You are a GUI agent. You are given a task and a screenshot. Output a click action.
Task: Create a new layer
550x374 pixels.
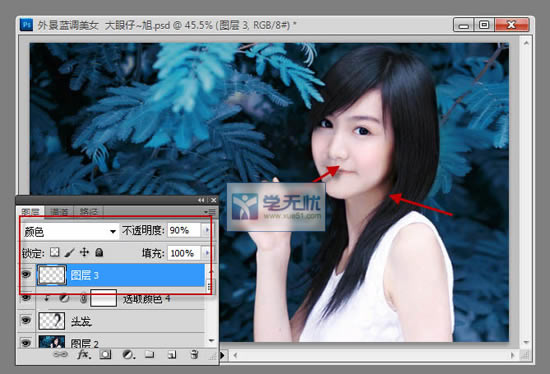click(x=172, y=355)
